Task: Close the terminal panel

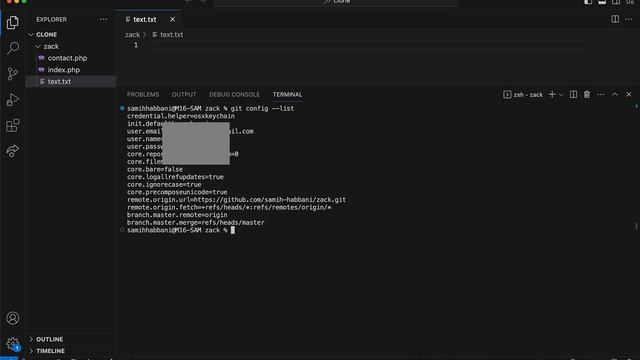Action: [629, 94]
